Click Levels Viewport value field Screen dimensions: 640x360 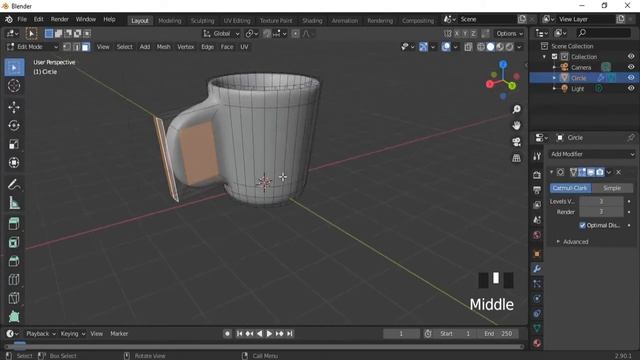[x=601, y=201]
